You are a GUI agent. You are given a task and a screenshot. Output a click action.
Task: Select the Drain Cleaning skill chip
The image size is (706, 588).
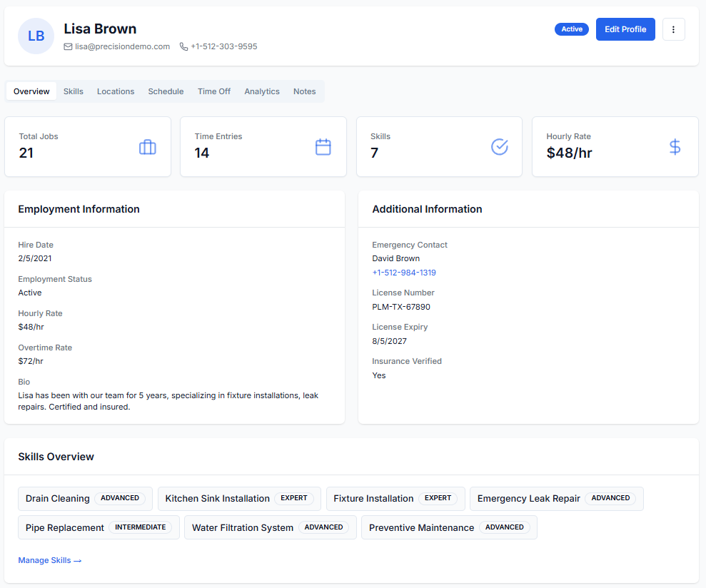tap(85, 499)
